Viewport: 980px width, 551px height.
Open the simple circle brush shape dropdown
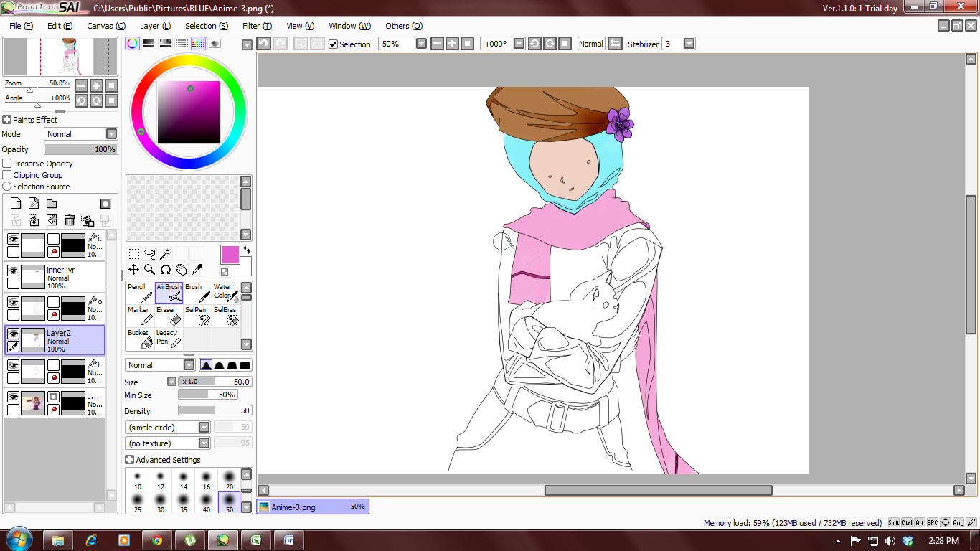[x=204, y=428]
